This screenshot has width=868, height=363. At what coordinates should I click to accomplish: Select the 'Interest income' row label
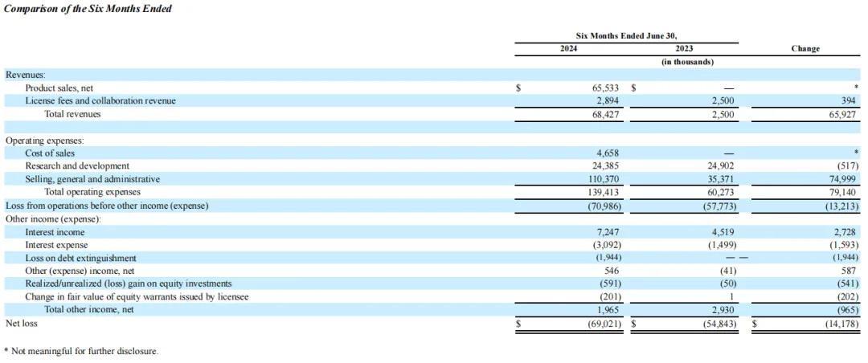click(x=55, y=232)
